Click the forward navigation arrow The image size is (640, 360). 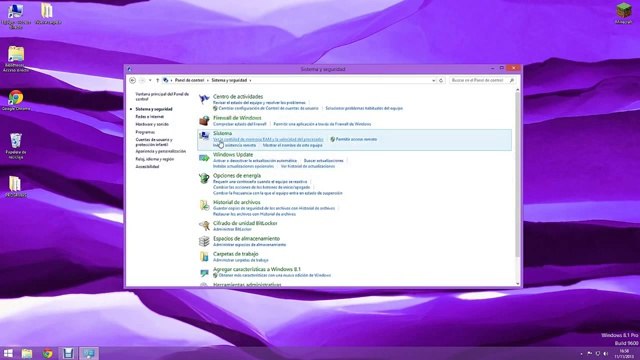click(x=142, y=80)
